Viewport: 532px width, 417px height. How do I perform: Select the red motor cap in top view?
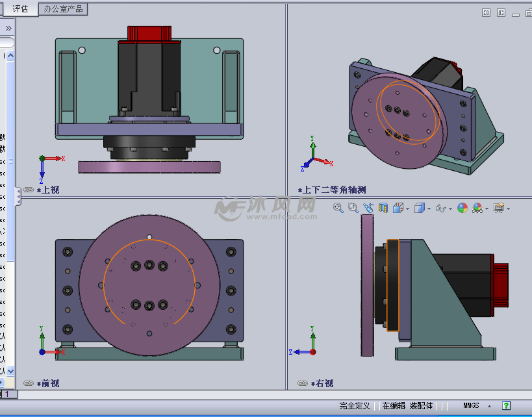point(149,34)
